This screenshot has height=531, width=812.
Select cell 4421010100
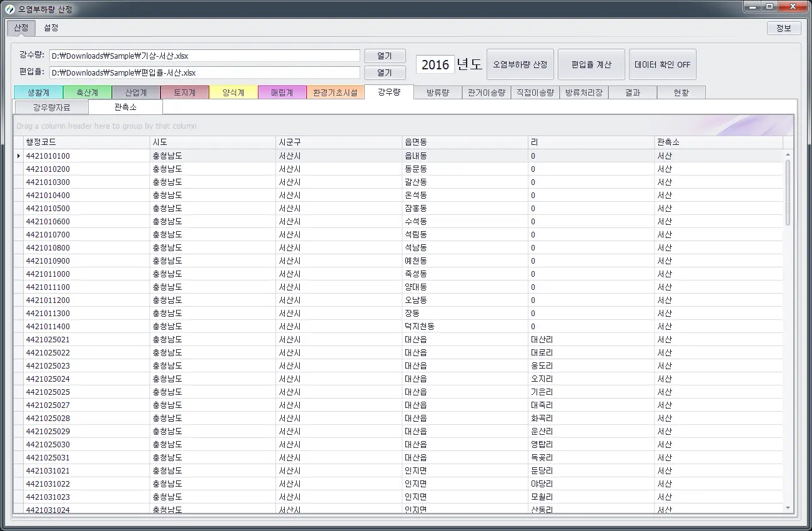(x=87, y=156)
